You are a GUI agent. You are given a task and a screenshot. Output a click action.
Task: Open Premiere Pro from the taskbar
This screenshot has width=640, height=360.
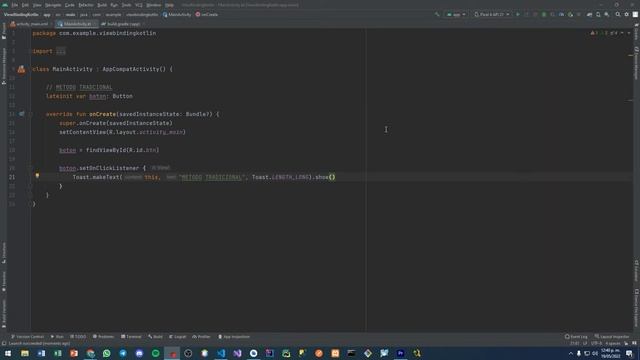click(400, 353)
